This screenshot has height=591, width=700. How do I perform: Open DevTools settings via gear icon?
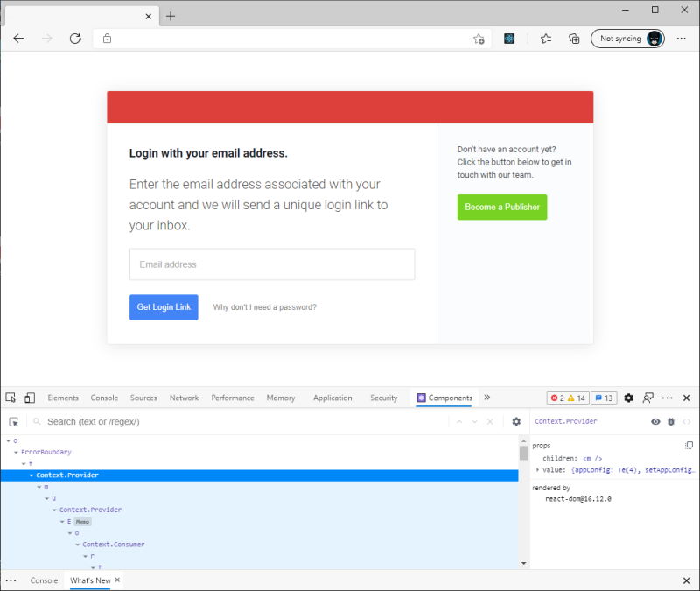[x=629, y=398]
